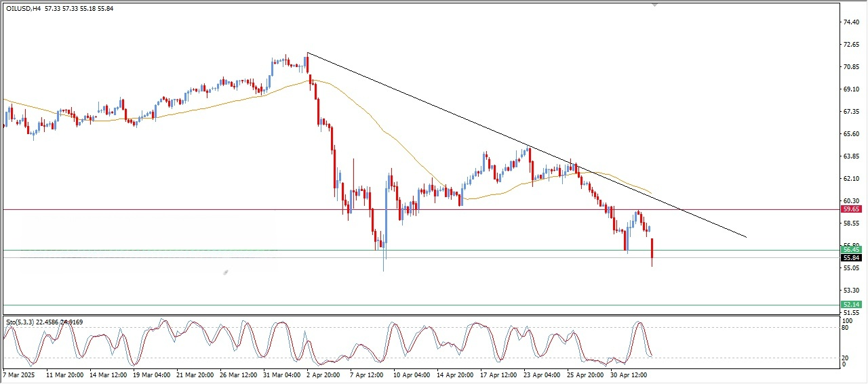Click the stochastic 80 level on indicator scale
The height and width of the screenshot is (384, 868).
click(x=845, y=328)
